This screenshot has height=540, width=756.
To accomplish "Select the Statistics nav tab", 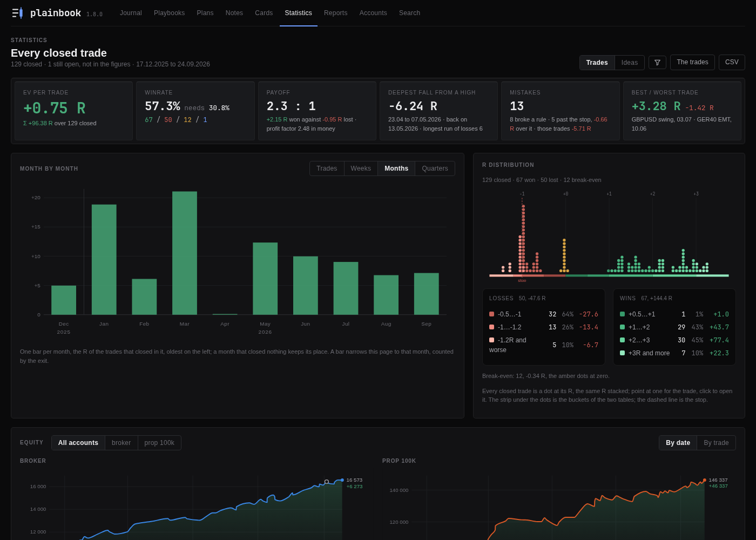I will (x=299, y=13).
